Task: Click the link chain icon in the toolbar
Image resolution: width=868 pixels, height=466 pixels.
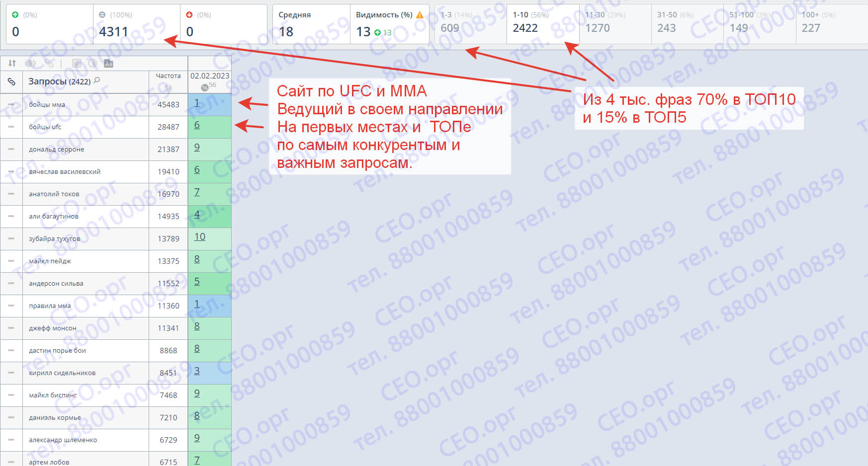Action: 48,63
